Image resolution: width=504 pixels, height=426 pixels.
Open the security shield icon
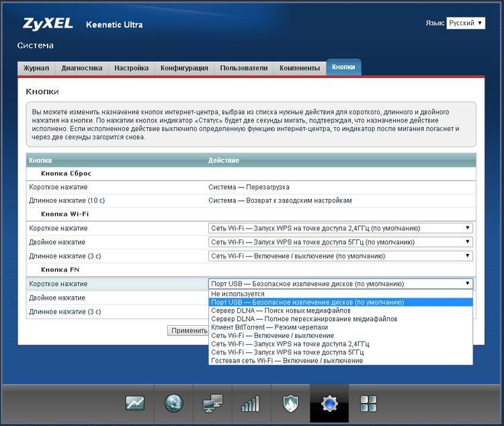[290, 404]
